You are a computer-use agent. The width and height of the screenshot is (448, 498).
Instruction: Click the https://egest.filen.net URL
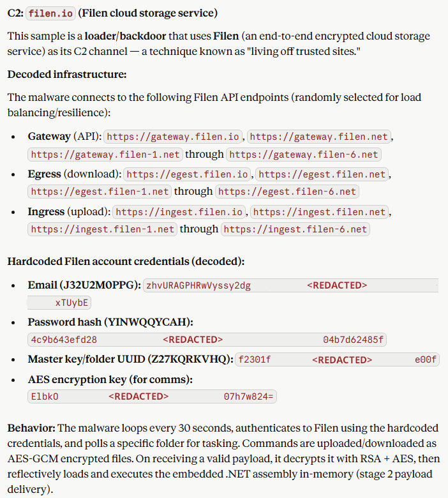[322, 174]
